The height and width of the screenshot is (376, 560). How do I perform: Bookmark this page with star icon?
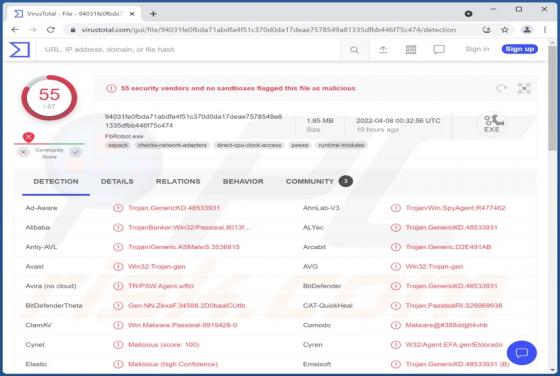(x=505, y=30)
